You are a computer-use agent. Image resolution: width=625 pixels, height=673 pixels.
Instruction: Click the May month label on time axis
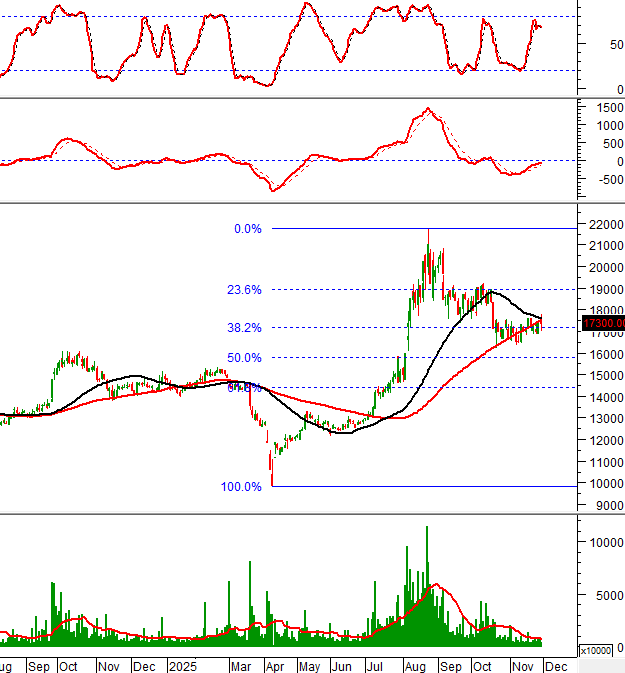[309, 665]
